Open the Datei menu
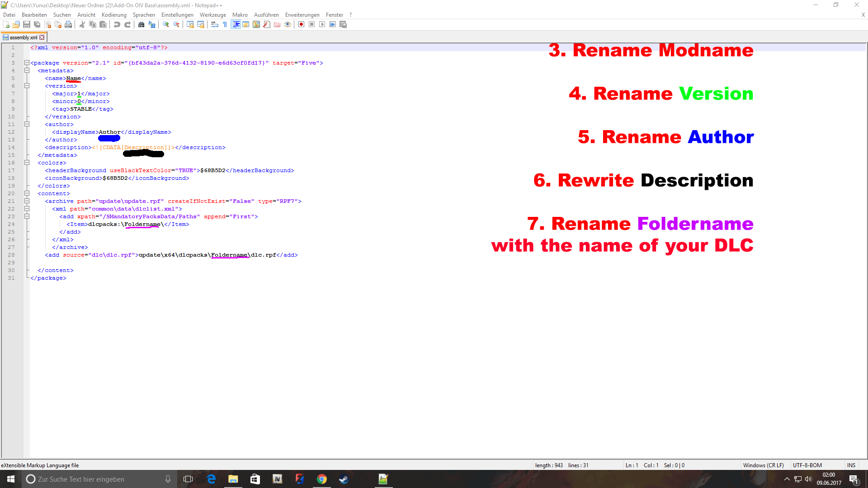 pyautogui.click(x=9, y=15)
